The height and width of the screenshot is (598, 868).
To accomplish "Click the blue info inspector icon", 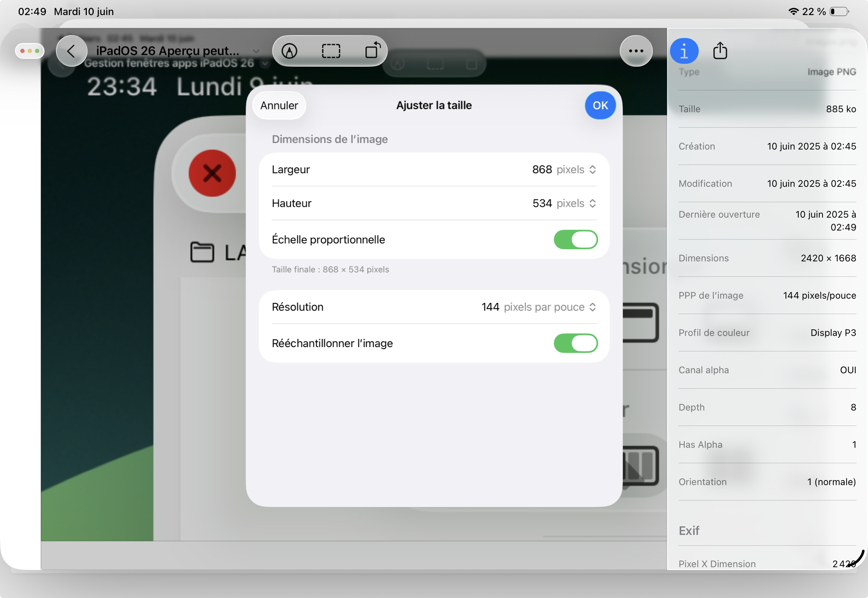I will point(684,51).
